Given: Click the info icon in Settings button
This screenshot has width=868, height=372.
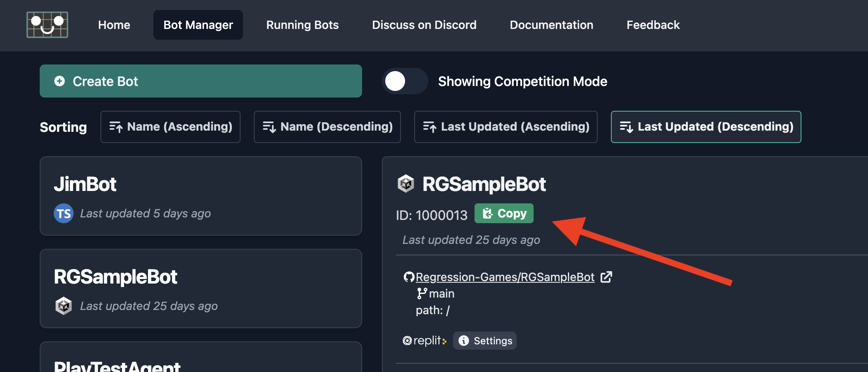Looking at the screenshot, I should click(x=464, y=341).
